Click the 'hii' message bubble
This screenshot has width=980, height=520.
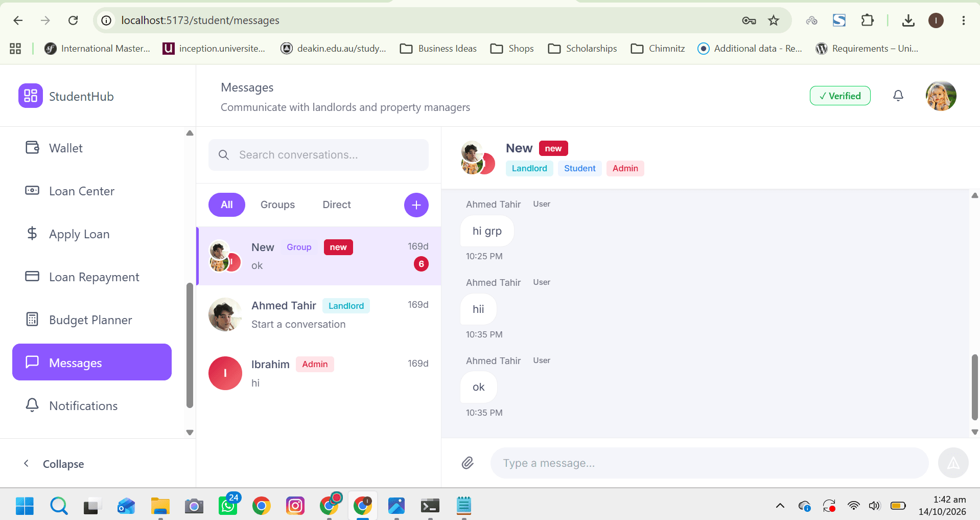478,309
